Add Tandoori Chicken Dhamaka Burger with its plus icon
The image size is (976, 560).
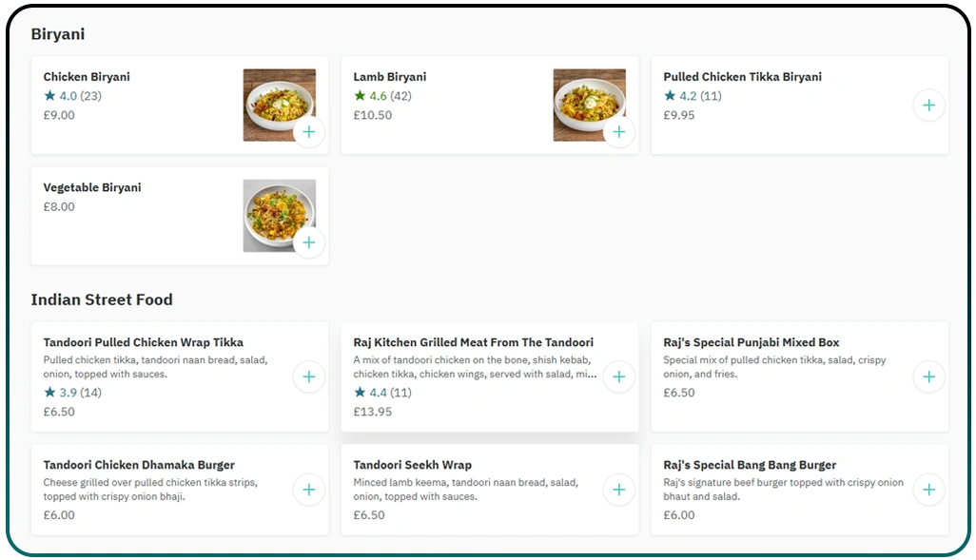click(x=309, y=490)
